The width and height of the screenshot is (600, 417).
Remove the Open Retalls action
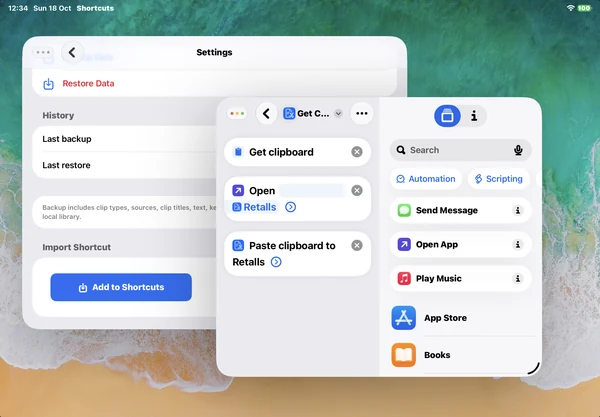tap(357, 191)
